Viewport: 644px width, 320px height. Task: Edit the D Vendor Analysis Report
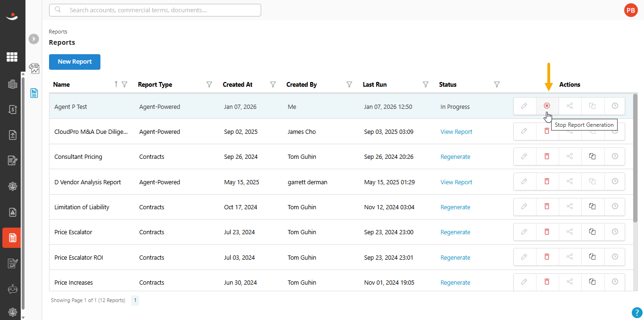click(x=524, y=181)
